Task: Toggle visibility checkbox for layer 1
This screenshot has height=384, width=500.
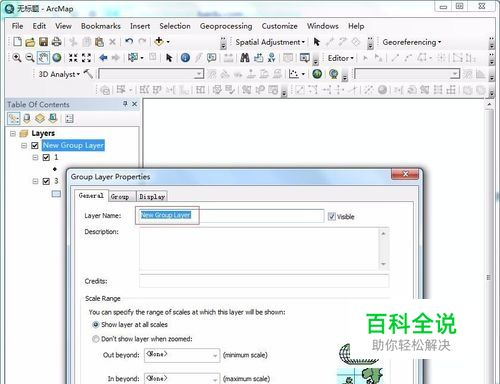Action: (46, 157)
